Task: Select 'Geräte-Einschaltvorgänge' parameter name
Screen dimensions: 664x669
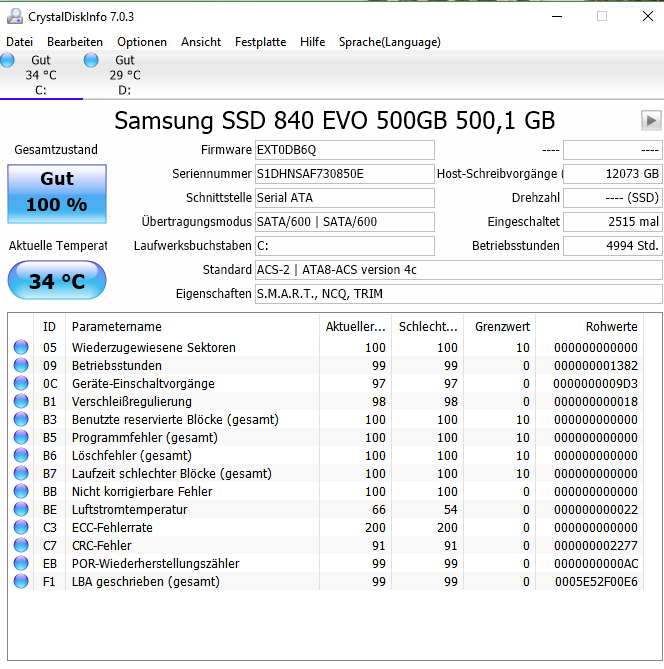Action: 143,383
